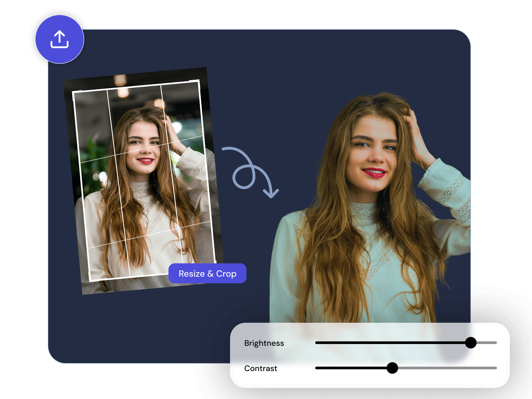Image resolution: width=532 pixels, height=399 pixels.
Task: Click the Contrast label
Action: 261,368
